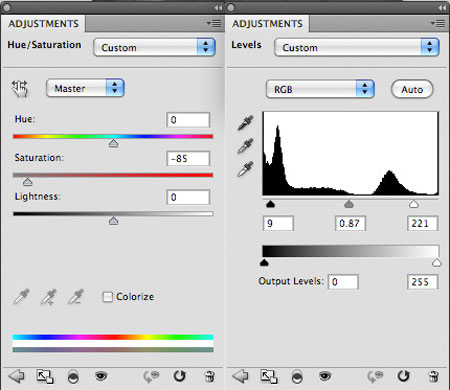Click the white input levels slider handle
The height and width of the screenshot is (390, 450).
coord(414,204)
